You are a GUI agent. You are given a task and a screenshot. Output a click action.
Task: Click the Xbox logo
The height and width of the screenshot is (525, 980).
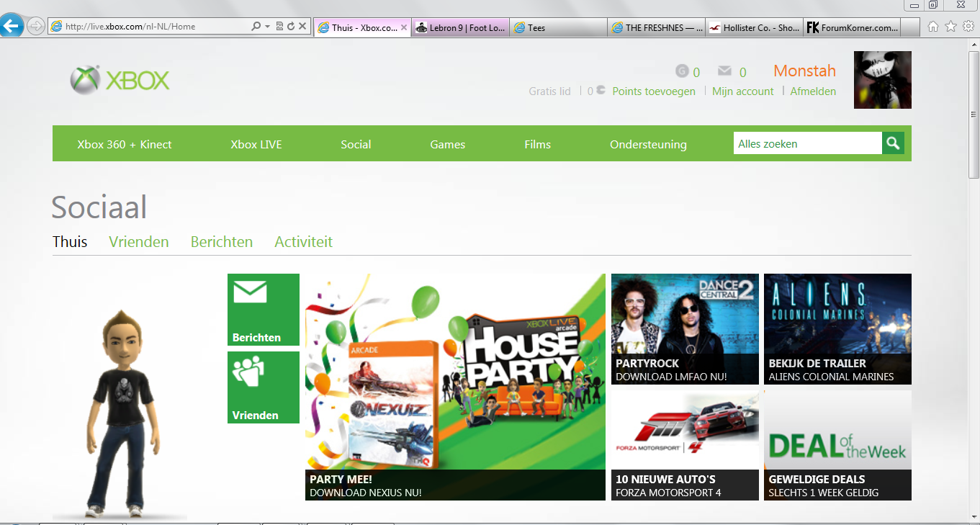click(120, 80)
